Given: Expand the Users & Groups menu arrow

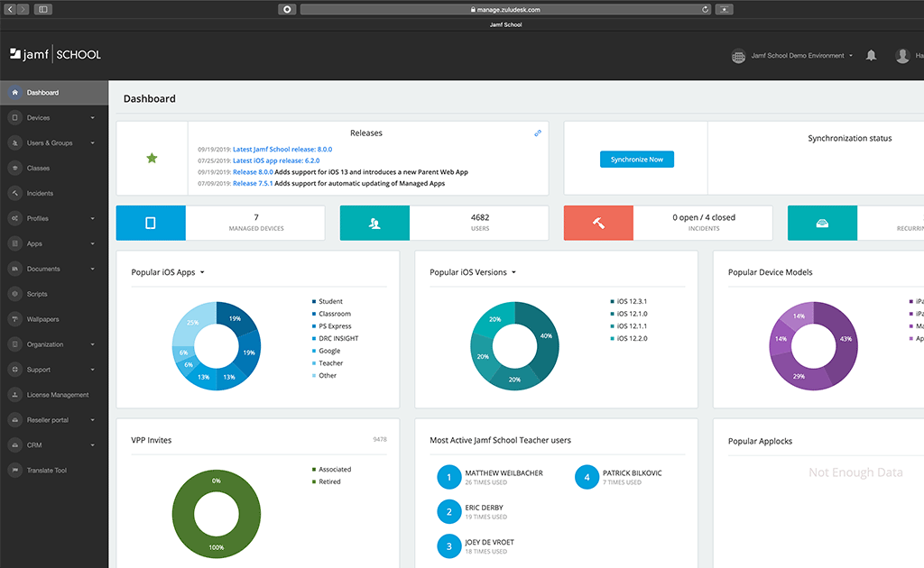Looking at the screenshot, I should 93,143.
